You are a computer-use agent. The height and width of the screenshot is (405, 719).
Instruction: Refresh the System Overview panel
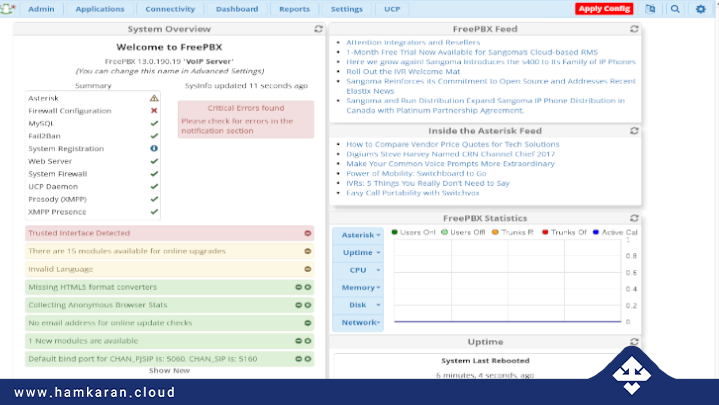(x=318, y=29)
